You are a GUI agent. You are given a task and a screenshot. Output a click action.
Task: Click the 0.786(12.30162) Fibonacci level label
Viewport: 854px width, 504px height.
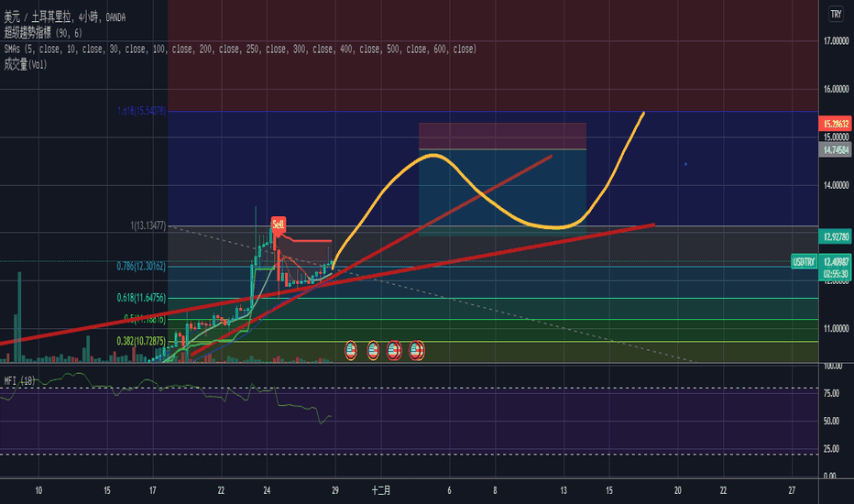(141, 267)
